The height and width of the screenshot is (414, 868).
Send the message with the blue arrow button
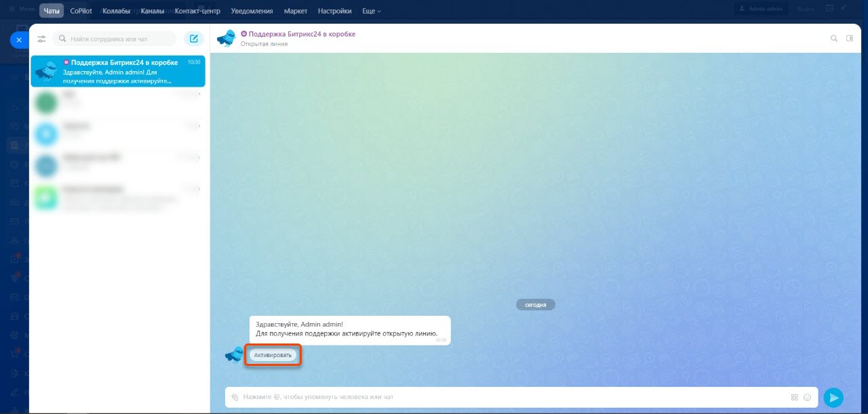click(833, 398)
